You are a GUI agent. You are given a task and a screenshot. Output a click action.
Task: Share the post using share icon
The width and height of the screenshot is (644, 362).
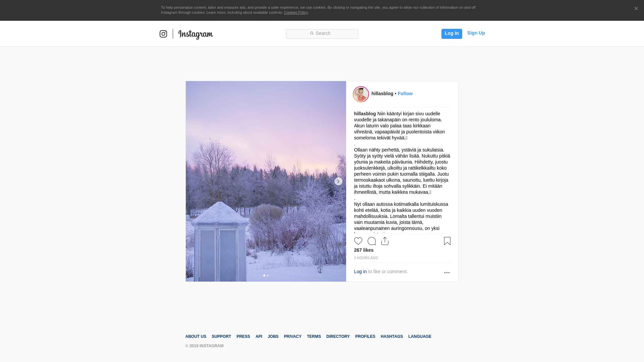click(385, 241)
